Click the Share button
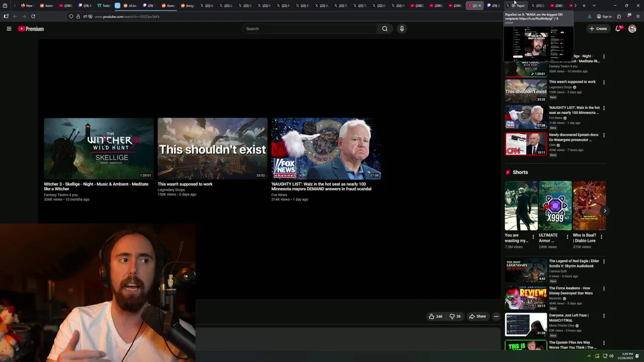Viewport: 644px width, 362px height. [477, 316]
